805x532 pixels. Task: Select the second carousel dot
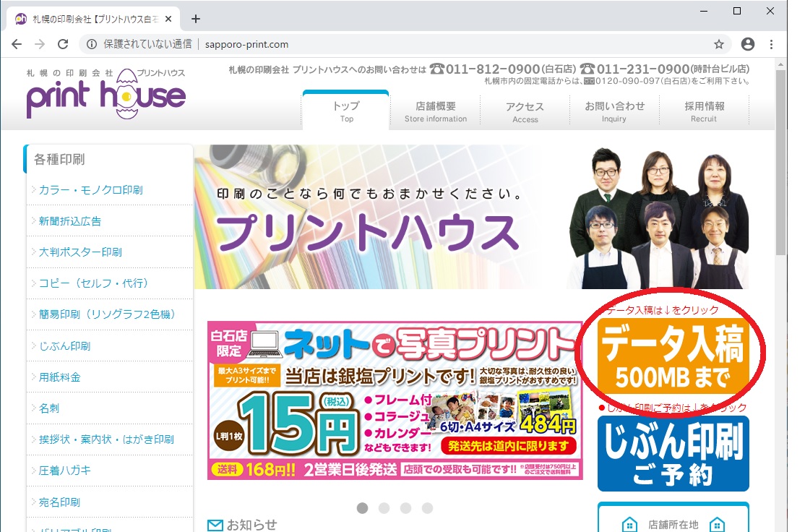(384, 508)
